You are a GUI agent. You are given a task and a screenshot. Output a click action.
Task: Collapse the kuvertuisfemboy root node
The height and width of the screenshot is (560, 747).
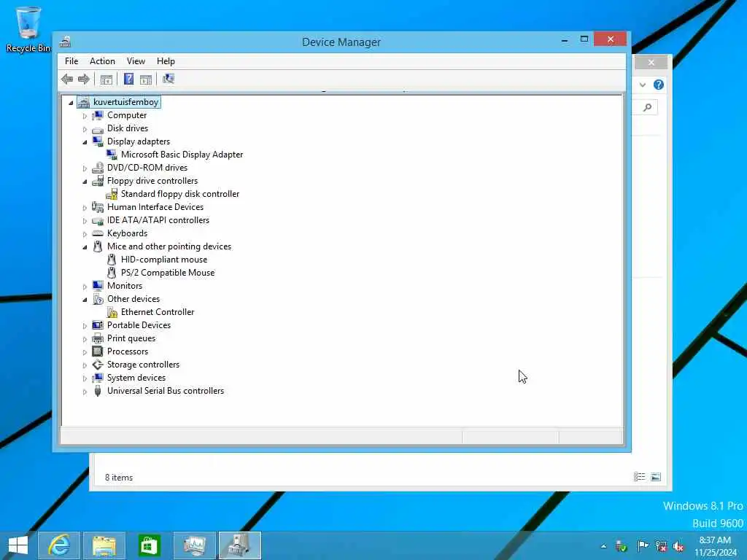tap(71, 102)
